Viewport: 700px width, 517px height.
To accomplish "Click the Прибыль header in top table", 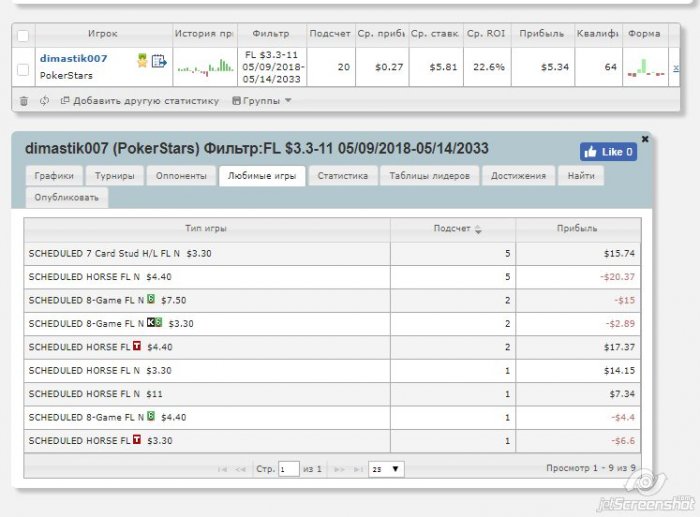I will (542, 34).
